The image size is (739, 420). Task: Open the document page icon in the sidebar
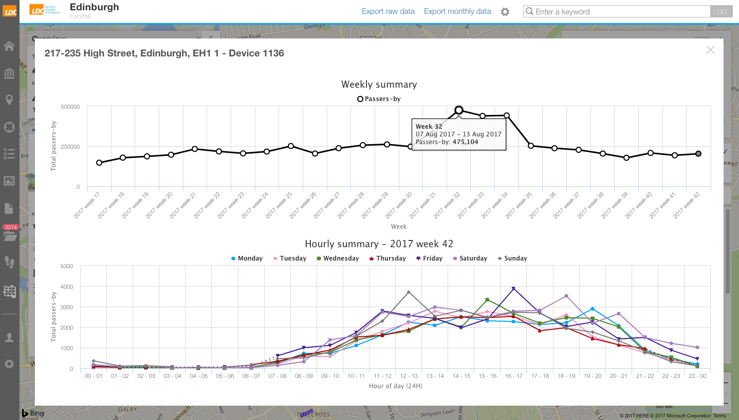9,208
